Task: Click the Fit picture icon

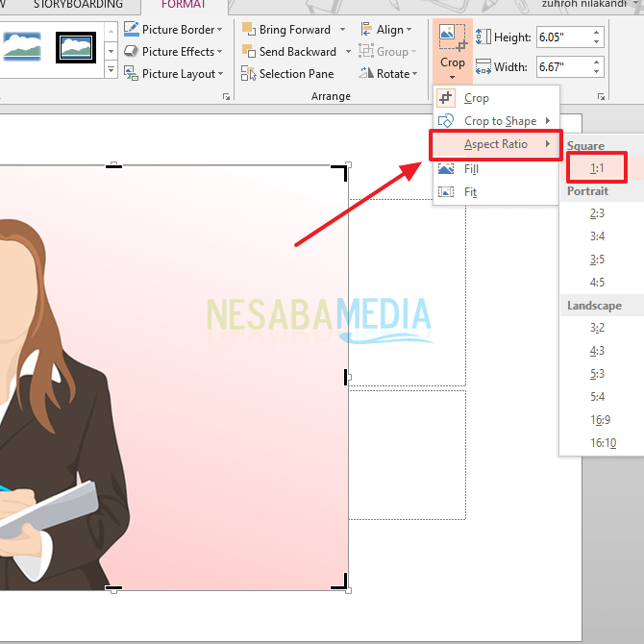Action: tap(446, 192)
